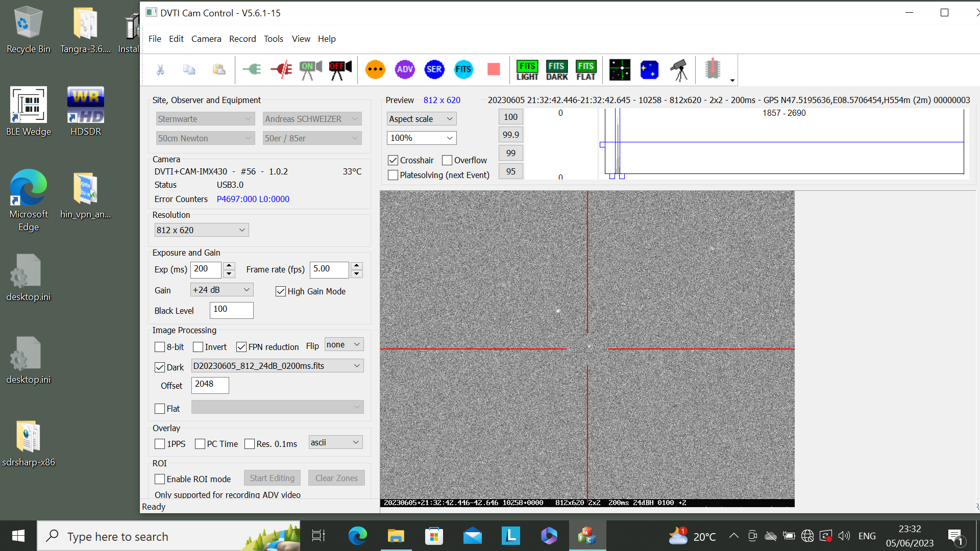Open the Record menu
The height and width of the screenshot is (551, 980).
(242, 39)
